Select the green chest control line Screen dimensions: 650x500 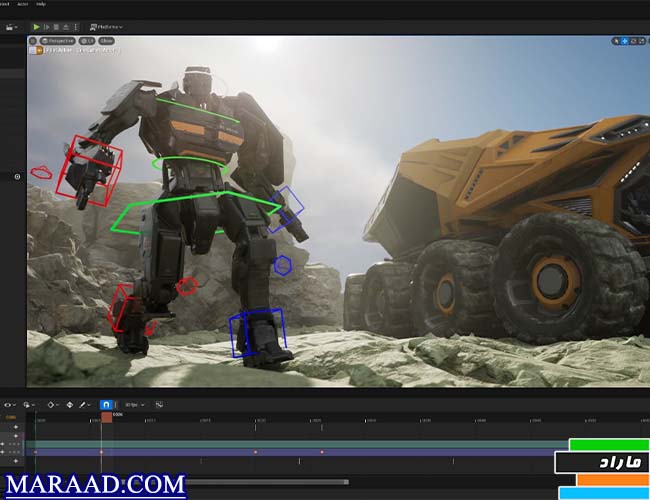[x=197, y=110]
